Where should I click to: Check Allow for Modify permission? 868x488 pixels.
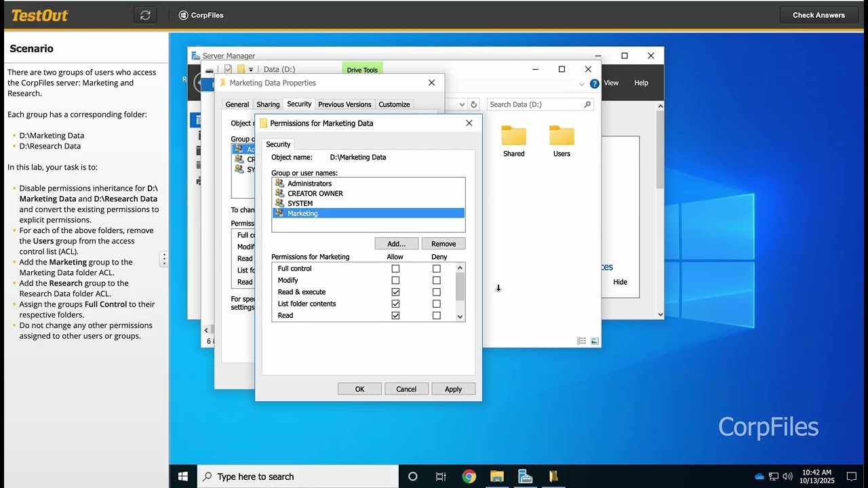click(395, 280)
